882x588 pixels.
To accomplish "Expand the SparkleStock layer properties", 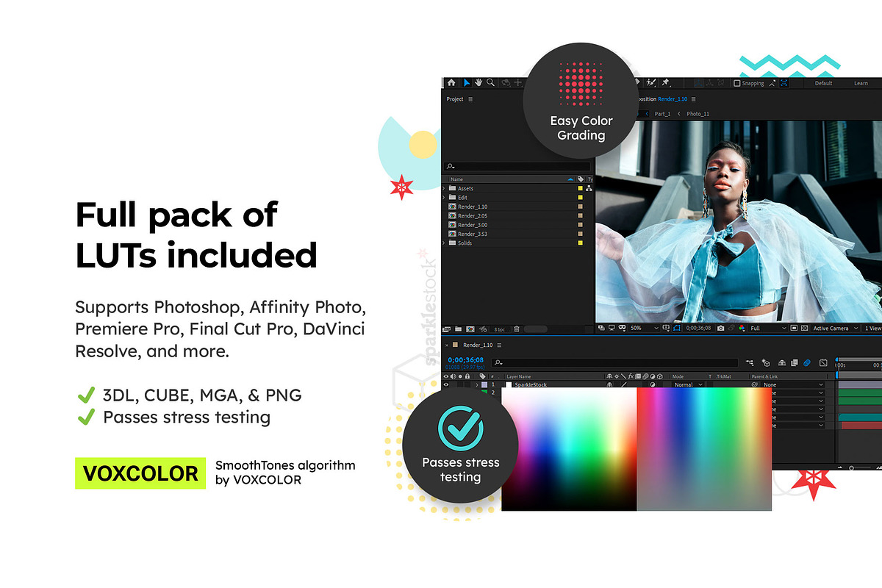I will [x=477, y=384].
